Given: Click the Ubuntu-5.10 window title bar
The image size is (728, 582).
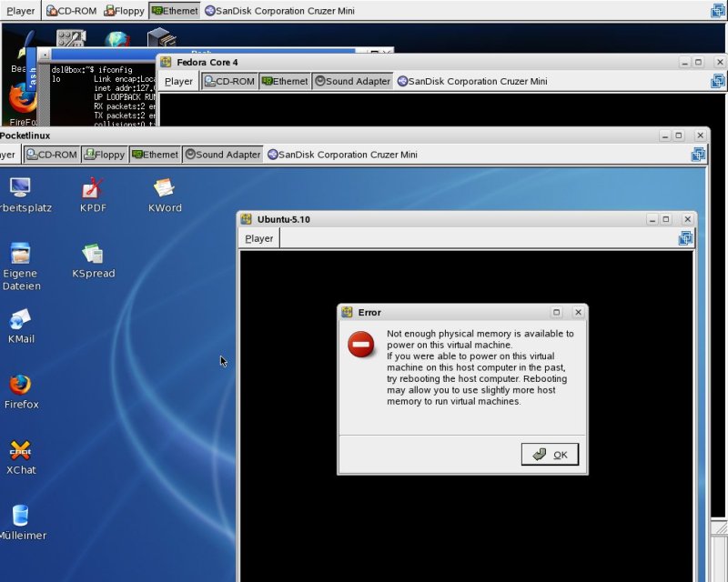Looking at the screenshot, I should pos(437,219).
